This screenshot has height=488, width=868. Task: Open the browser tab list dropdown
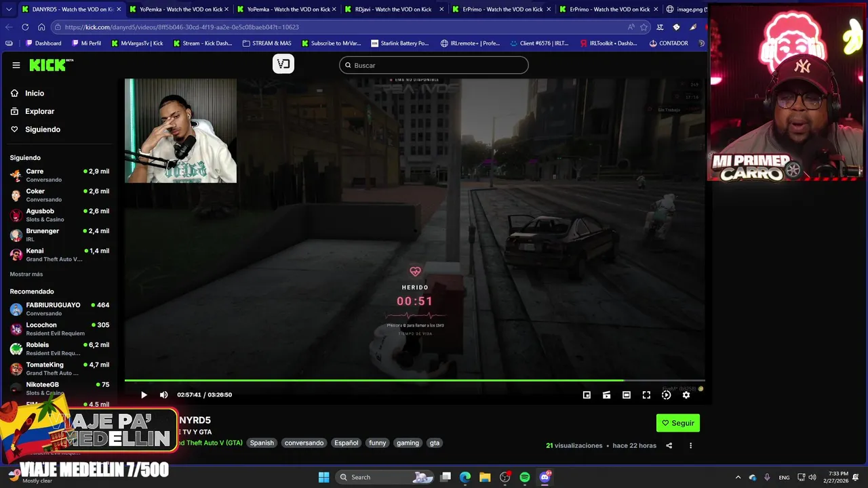[8, 9]
